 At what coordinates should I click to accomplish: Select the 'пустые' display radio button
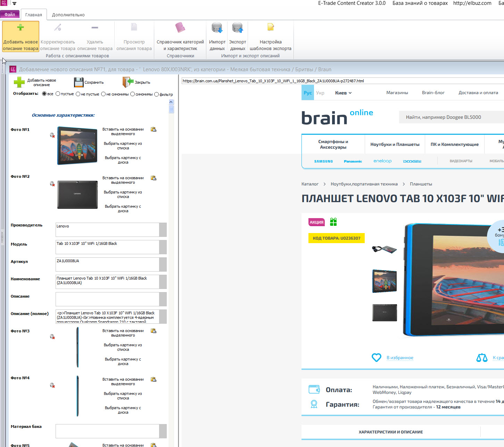click(58, 94)
